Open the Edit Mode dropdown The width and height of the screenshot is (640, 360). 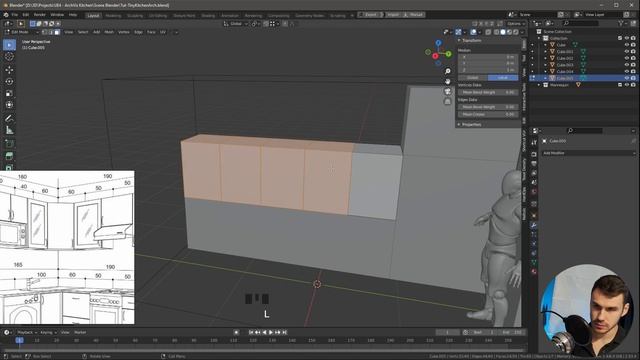pos(21,32)
